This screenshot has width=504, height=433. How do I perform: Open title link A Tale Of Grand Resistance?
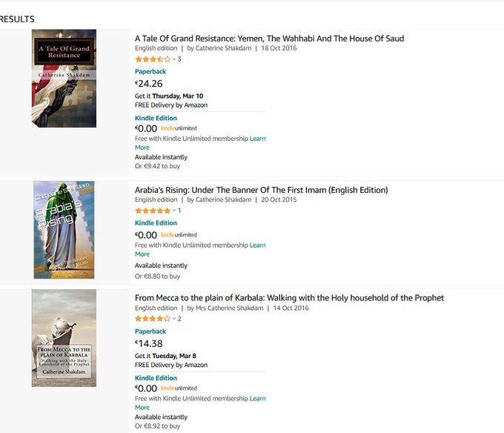[x=269, y=39]
